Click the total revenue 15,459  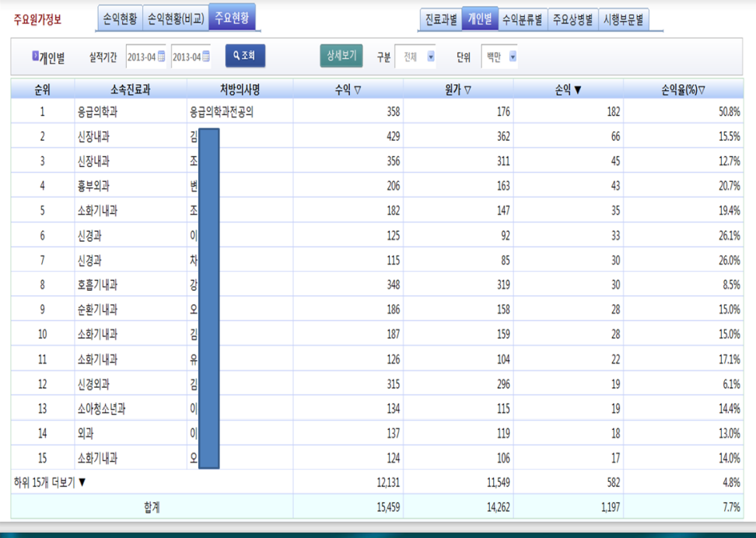coord(389,507)
